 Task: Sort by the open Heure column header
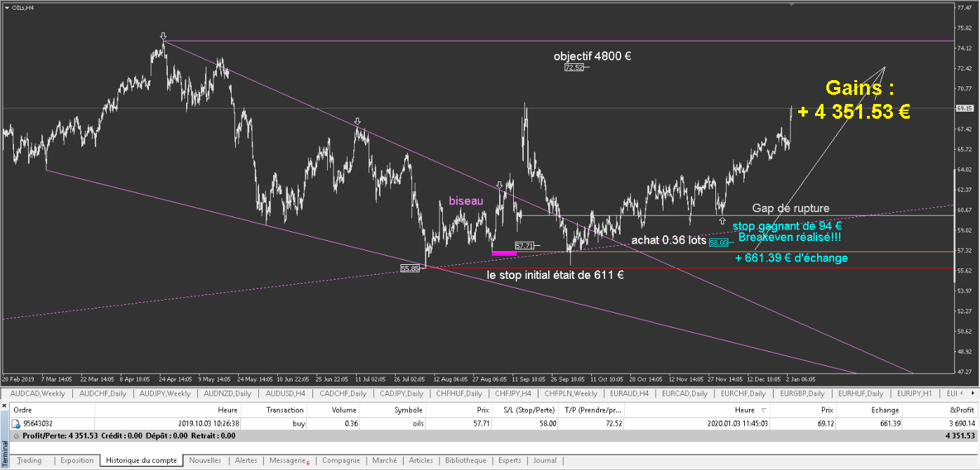point(168,410)
